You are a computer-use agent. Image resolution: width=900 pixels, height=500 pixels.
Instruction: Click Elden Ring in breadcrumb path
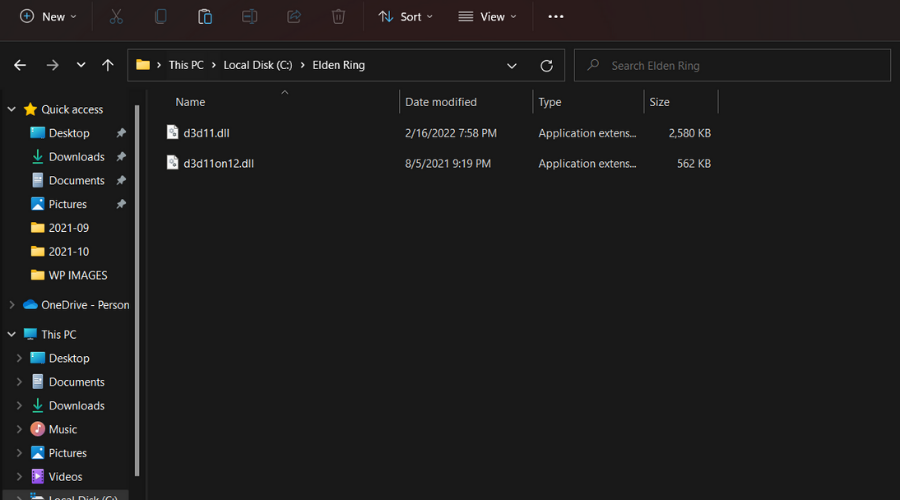tap(339, 65)
